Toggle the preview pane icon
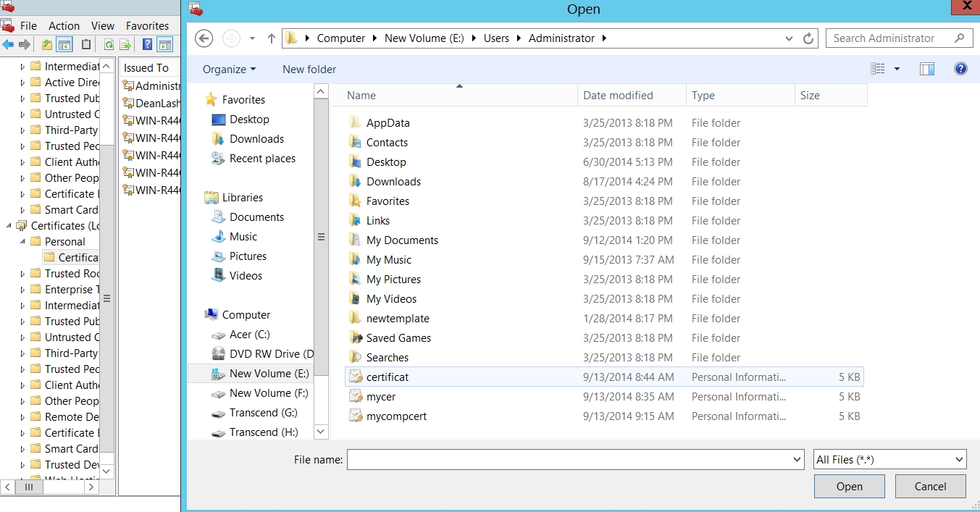 click(x=927, y=69)
